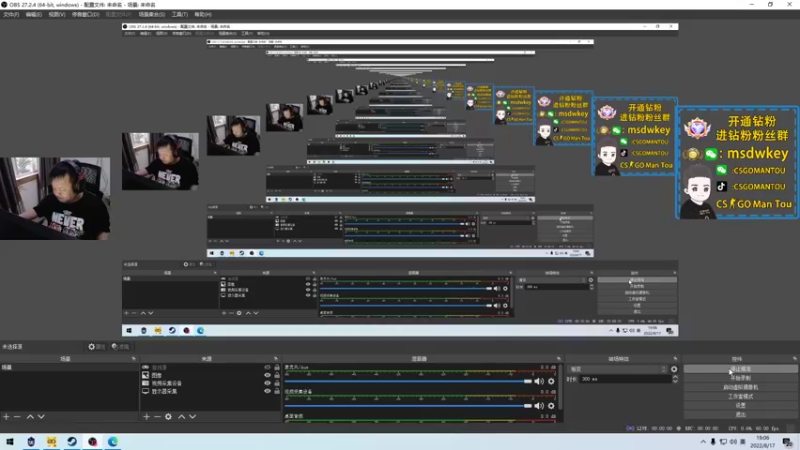Screen dimensions: 800x450
Task: Click 停止推流 stop streaming button
Action: (740, 369)
